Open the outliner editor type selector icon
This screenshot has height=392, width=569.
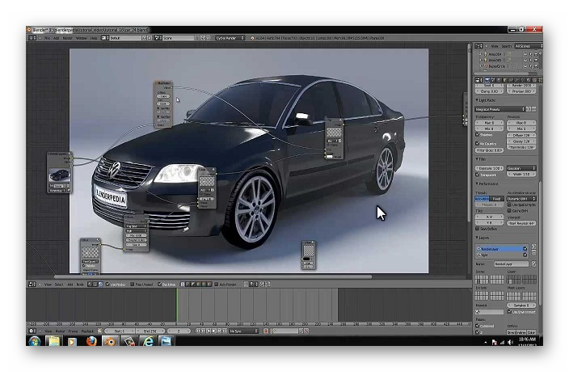pyautogui.click(x=478, y=46)
